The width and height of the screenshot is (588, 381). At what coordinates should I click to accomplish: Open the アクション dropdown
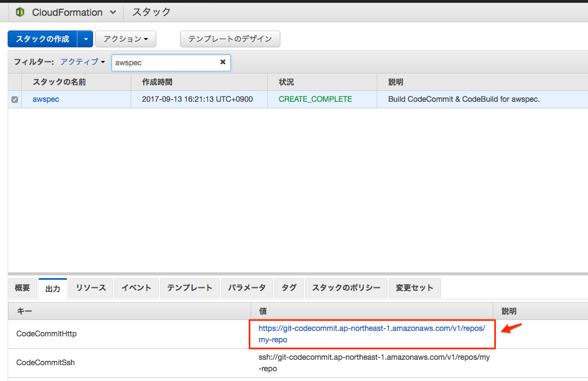(126, 39)
